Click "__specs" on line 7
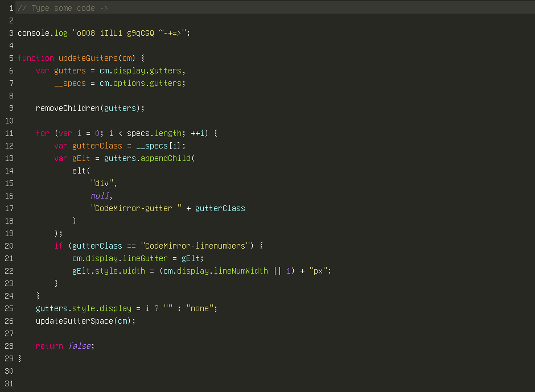The height and width of the screenshot is (392, 535). click(70, 83)
